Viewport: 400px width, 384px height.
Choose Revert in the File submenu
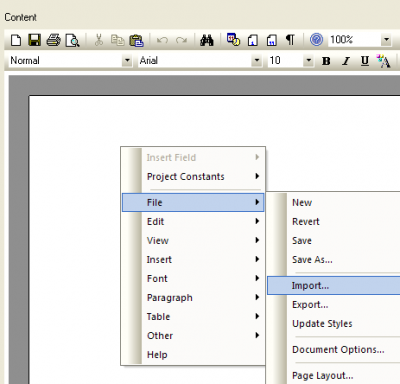tap(333, 221)
